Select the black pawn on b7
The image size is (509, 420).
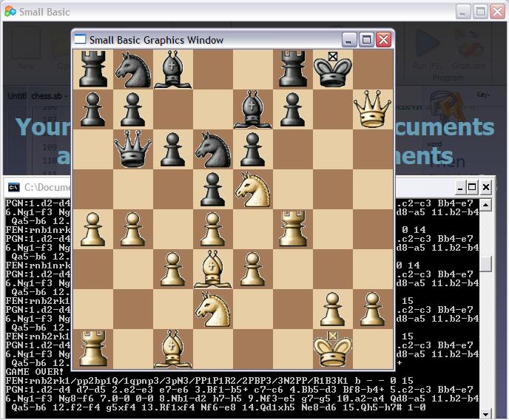coord(133,109)
